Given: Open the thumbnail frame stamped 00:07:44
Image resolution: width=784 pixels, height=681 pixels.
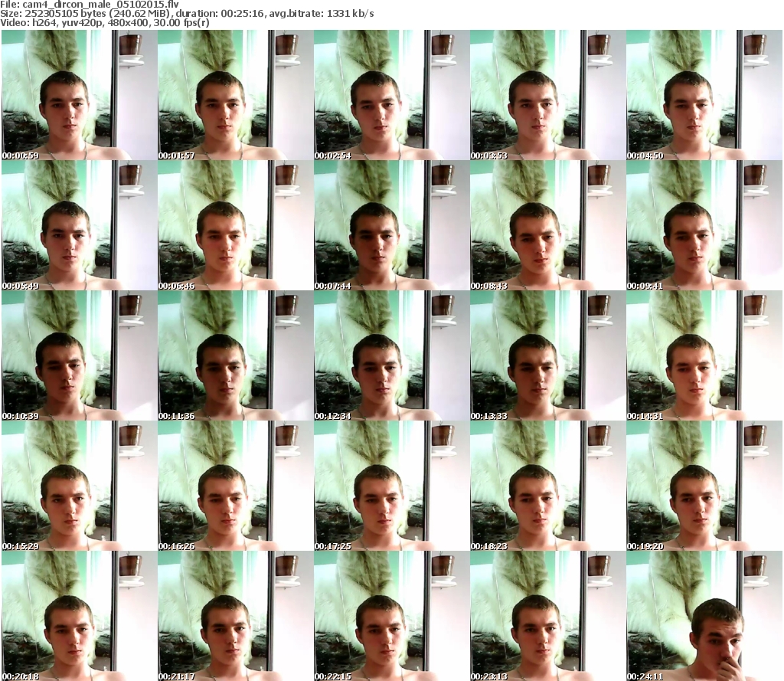Looking at the screenshot, I should pos(391,225).
